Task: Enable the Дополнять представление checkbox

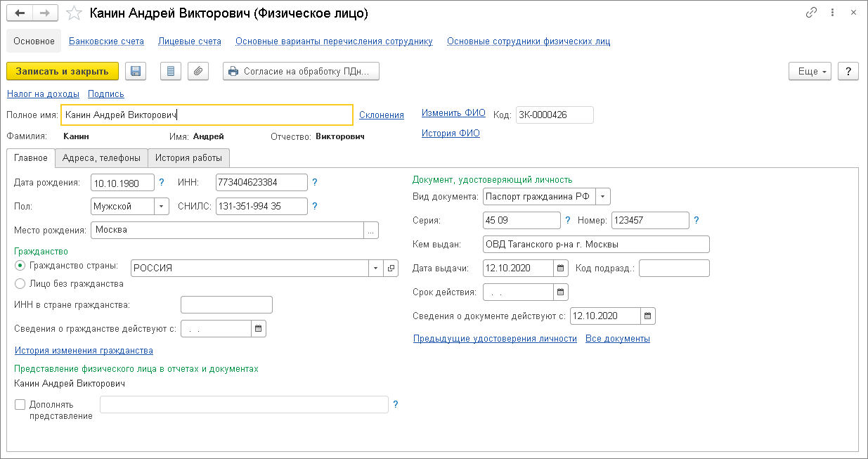Action: tap(20, 404)
